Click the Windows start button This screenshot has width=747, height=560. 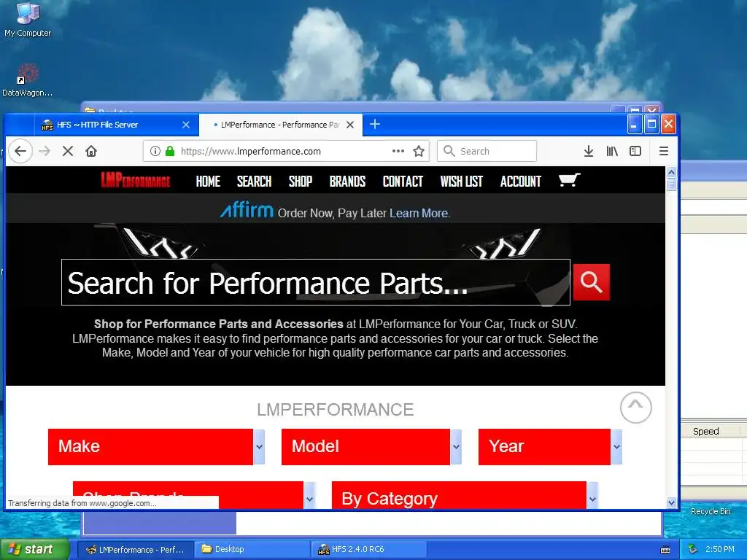pos(35,549)
